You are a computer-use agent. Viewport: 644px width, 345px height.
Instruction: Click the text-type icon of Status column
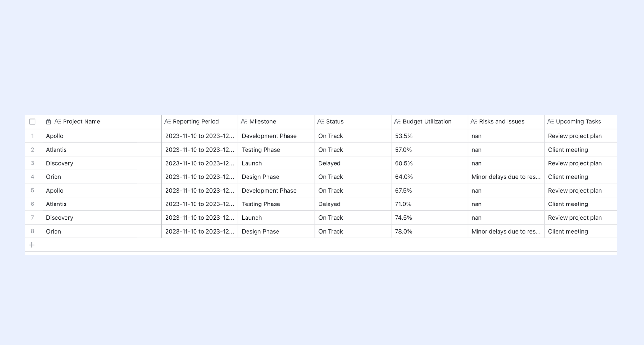(321, 122)
